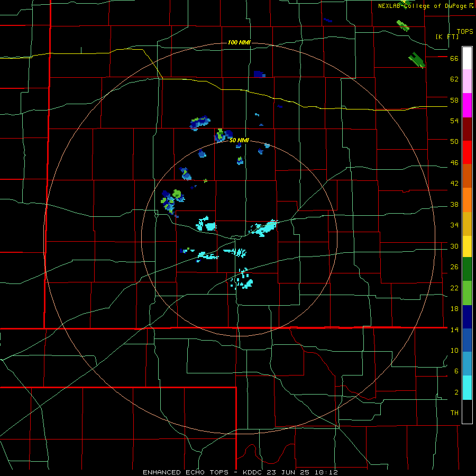Pick the light blue legend swatch
Screen dimensions: 476x476
click(x=467, y=363)
